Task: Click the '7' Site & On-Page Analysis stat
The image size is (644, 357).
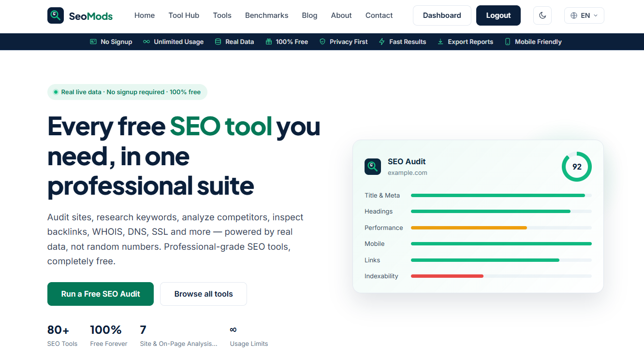Action: (x=178, y=336)
